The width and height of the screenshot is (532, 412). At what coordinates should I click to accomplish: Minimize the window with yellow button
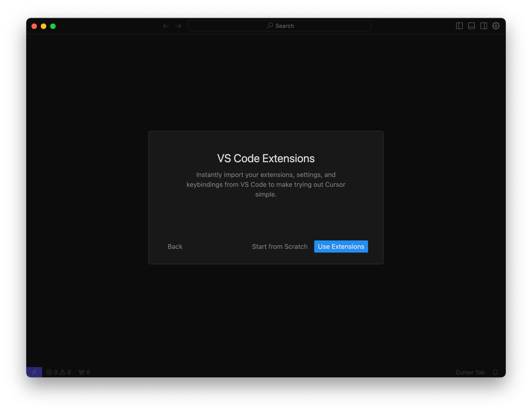point(44,26)
